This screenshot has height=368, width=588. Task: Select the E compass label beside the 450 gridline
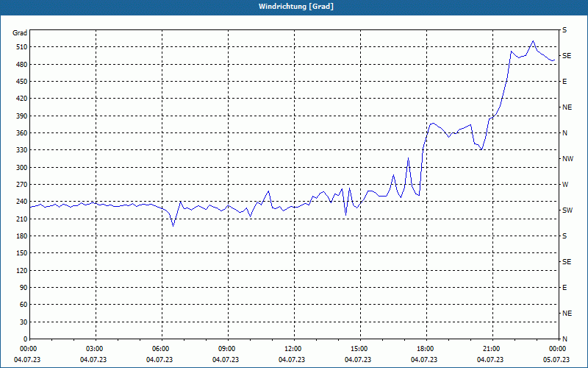click(564, 82)
